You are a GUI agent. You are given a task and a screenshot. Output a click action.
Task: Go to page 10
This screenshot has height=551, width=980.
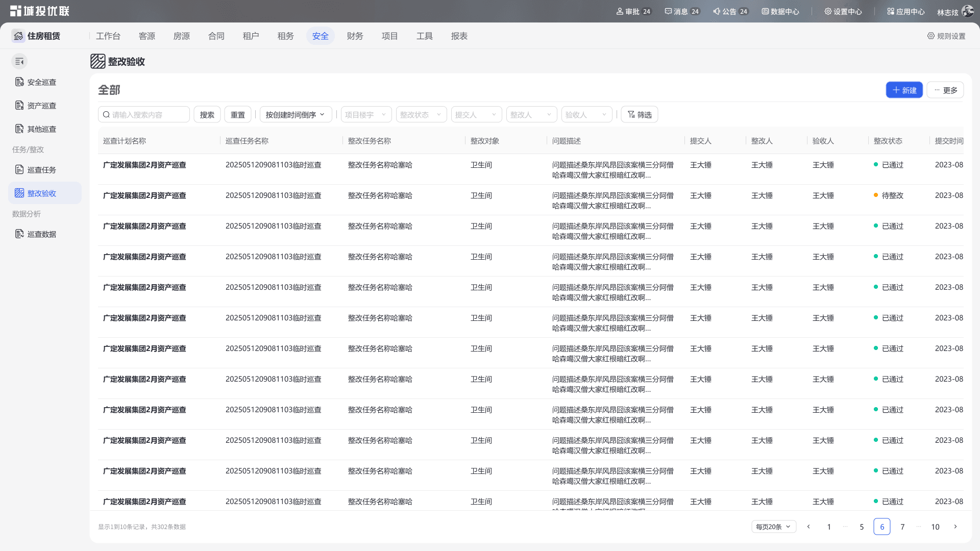coord(935,527)
